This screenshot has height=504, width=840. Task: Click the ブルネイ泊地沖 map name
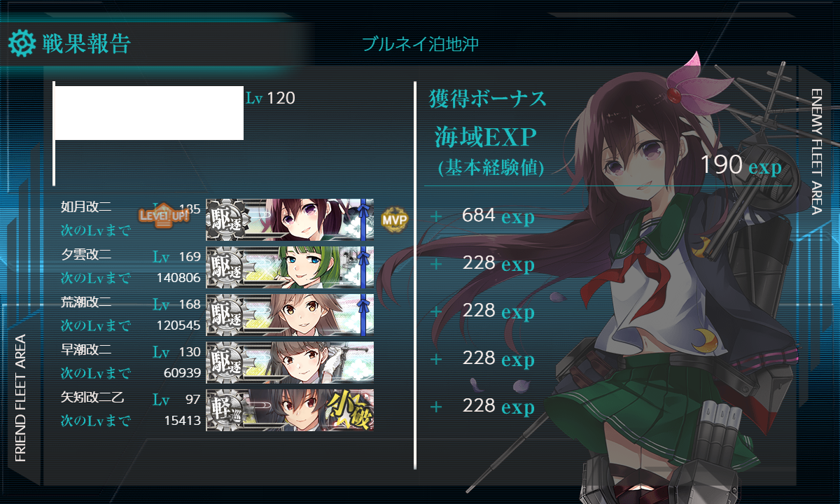(420, 44)
